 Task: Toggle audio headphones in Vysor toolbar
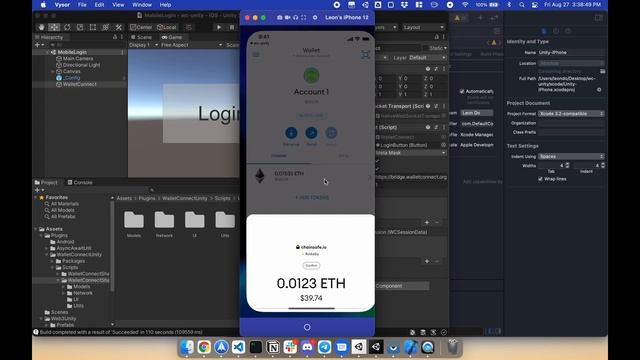click(x=296, y=18)
